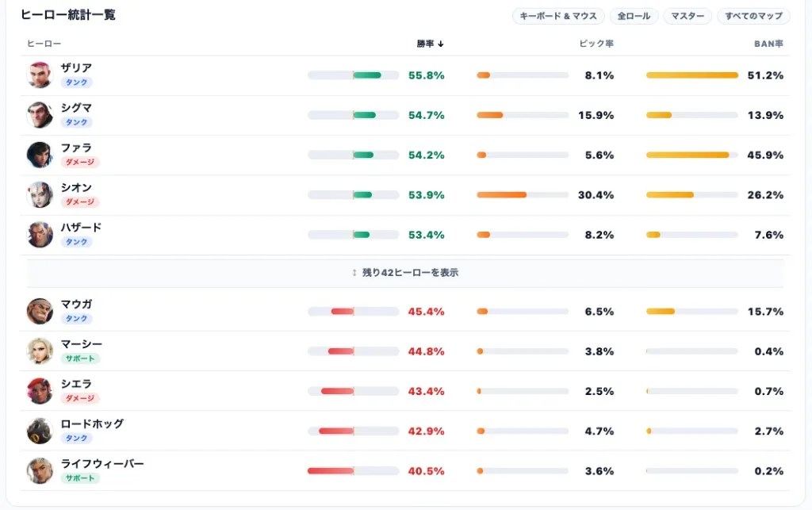812x510 pixels.
Task: Sort by BAN率 column header
Action: pos(768,44)
